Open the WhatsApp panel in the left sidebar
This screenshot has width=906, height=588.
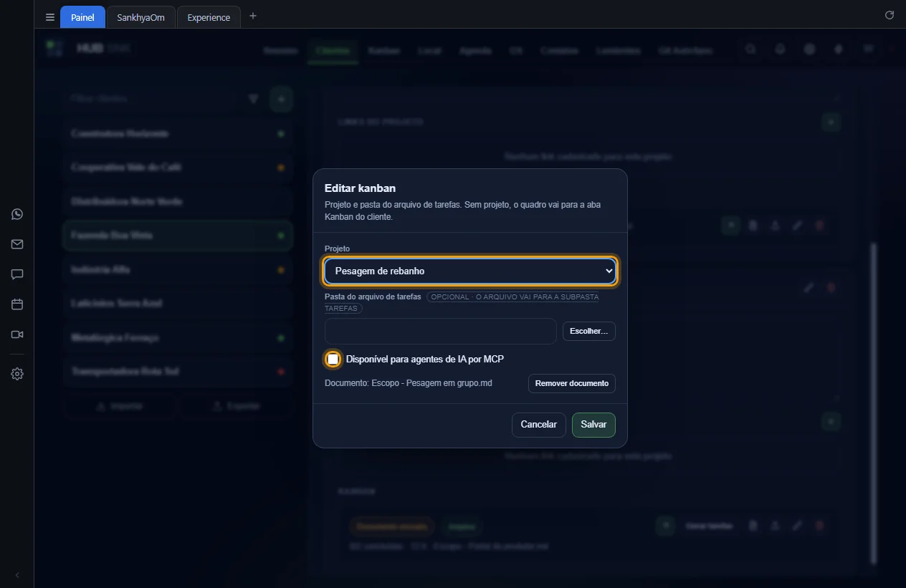pyautogui.click(x=17, y=214)
